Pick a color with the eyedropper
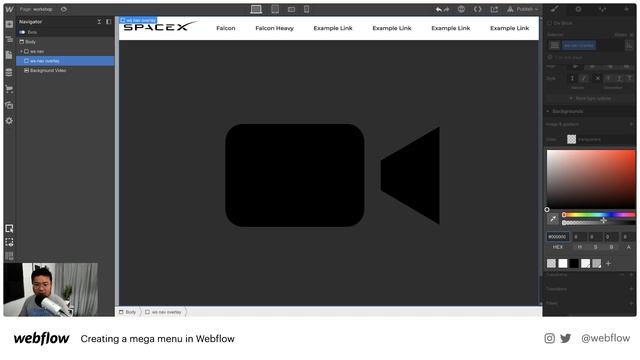This screenshot has width=640, height=360. (553, 219)
